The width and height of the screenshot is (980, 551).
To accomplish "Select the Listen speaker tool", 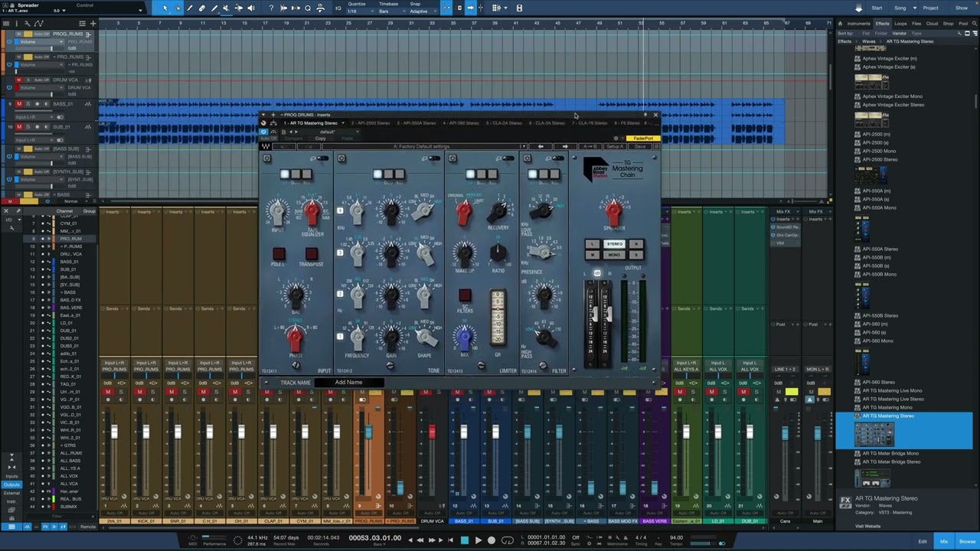I will pos(250,8).
